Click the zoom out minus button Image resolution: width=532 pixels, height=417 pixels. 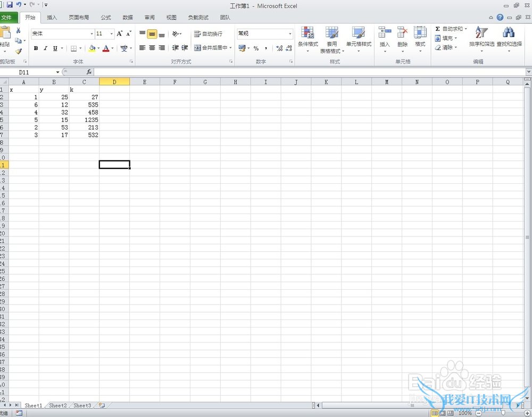[x=478, y=413]
